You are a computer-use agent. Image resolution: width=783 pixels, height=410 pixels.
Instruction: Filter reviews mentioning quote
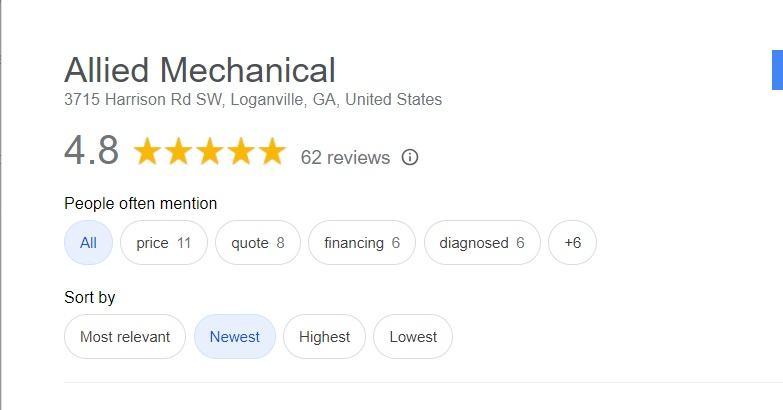[258, 243]
